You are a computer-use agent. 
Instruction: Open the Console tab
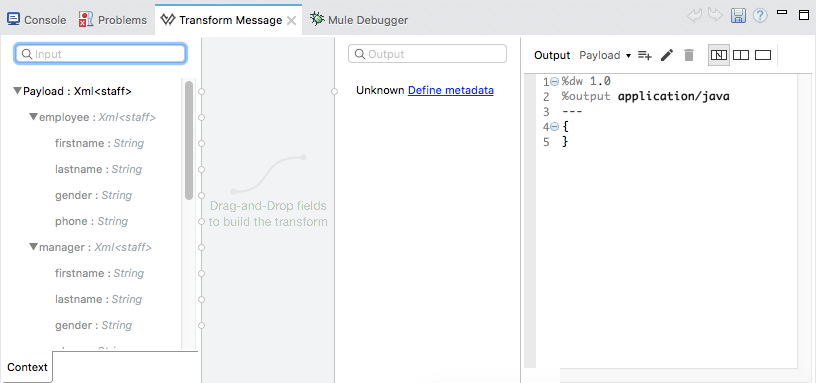36,20
